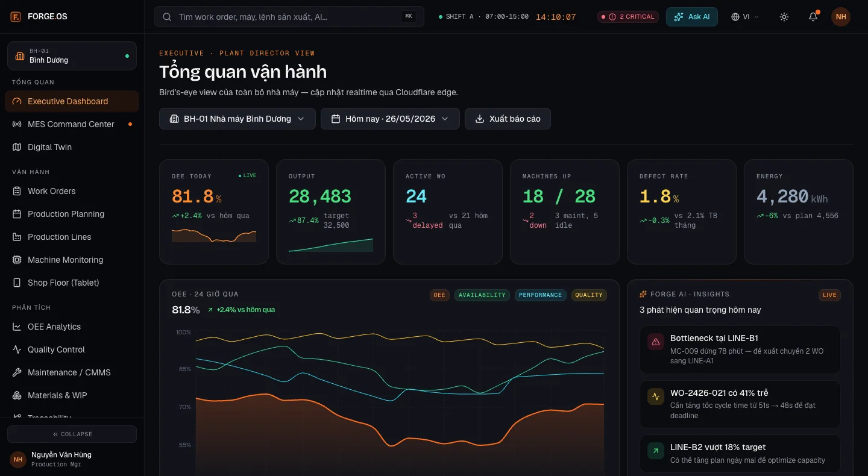This screenshot has width=868, height=476.
Task: Click the LINE-B2 upward arrow icon
Action: (655, 451)
